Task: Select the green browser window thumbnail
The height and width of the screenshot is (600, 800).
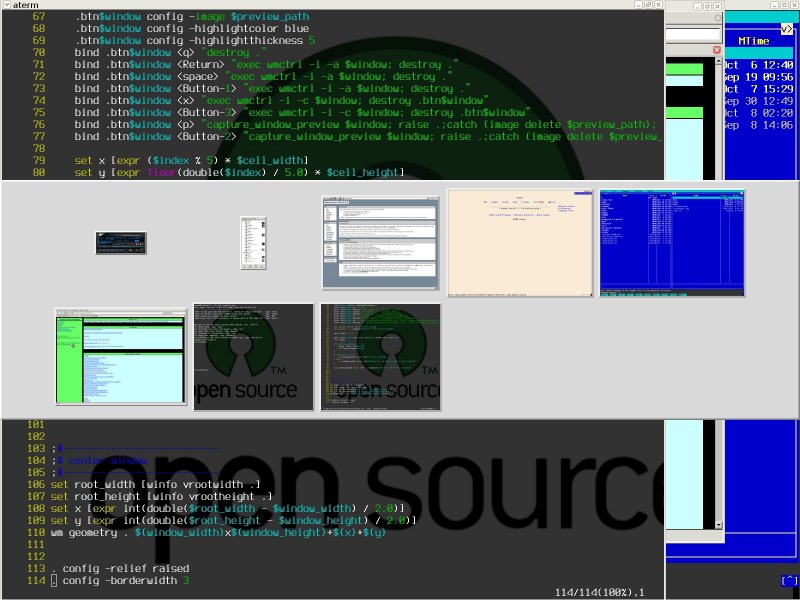Action: [121, 356]
